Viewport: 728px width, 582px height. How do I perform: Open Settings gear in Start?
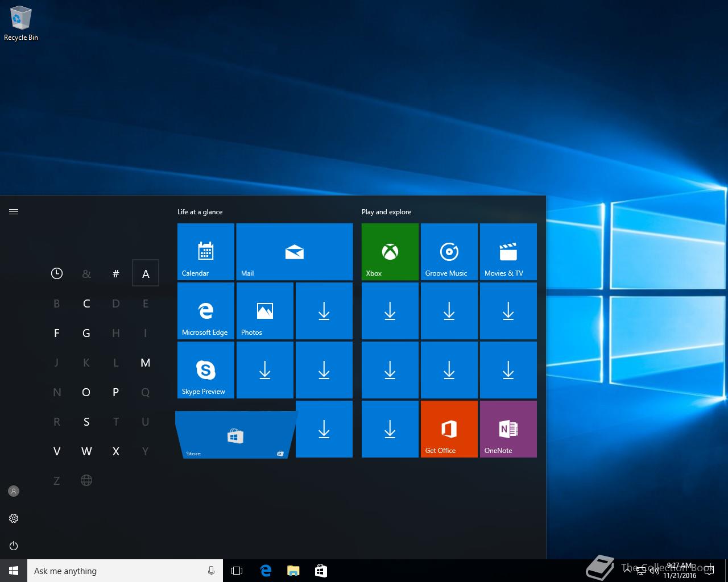click(x=14, y=518)
